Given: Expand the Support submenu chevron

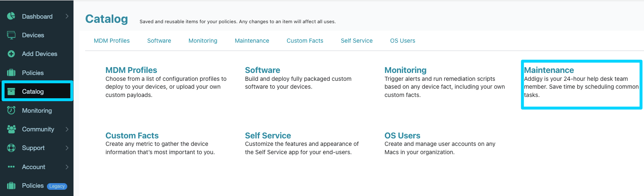Looking at the screenshot, I should tap(67, 148).
